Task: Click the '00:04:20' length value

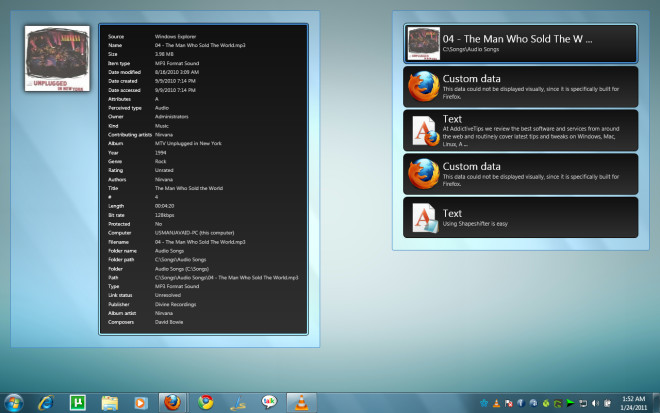Action: pos(164,206)
